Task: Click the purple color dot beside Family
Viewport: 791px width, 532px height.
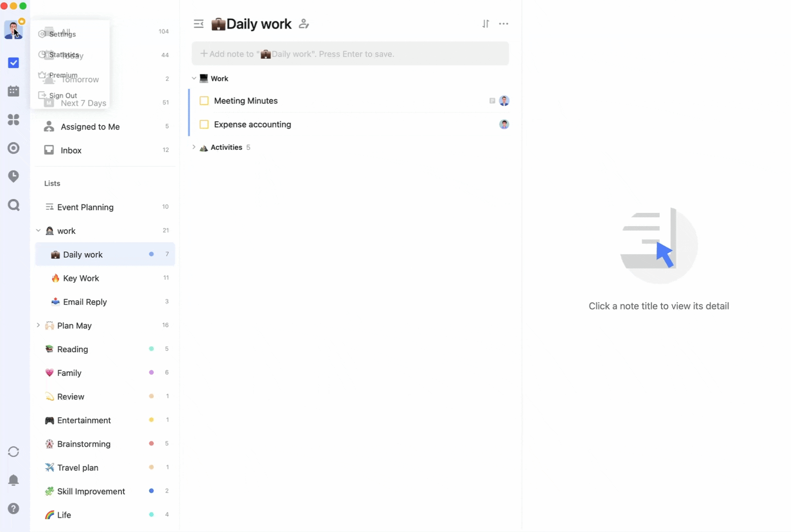Action: [150, 373]
